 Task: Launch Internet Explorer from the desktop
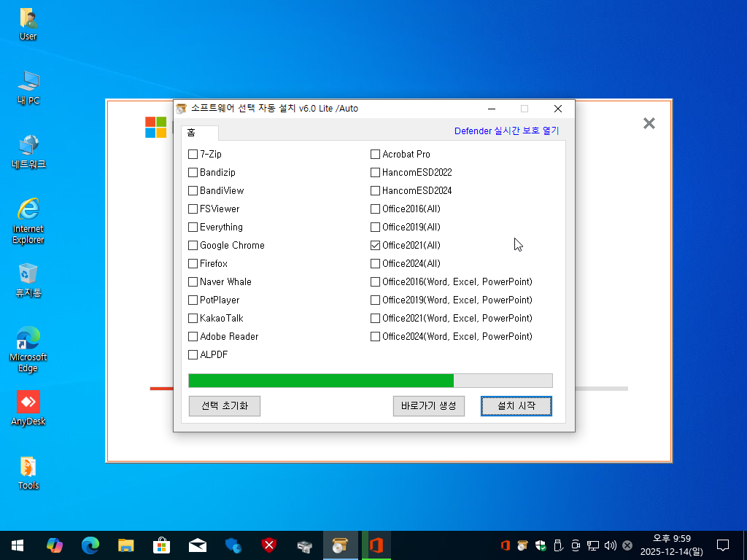pyautogui.click(x=28, y=221)
